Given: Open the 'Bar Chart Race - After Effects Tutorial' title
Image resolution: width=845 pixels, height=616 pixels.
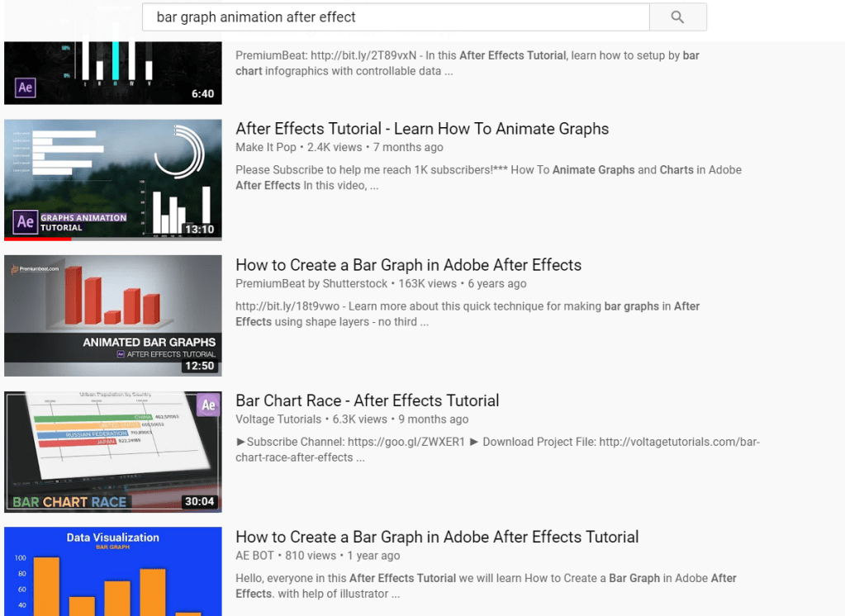Looking at the screenshot, I should (367, 400).
